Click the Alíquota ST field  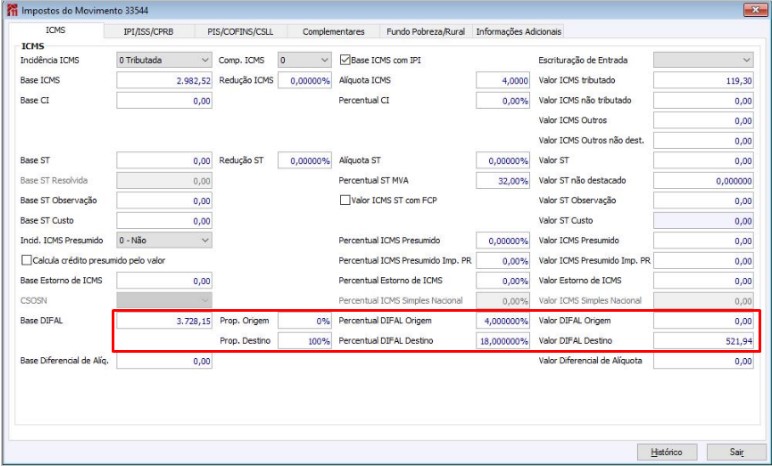[x=503, y=161]
